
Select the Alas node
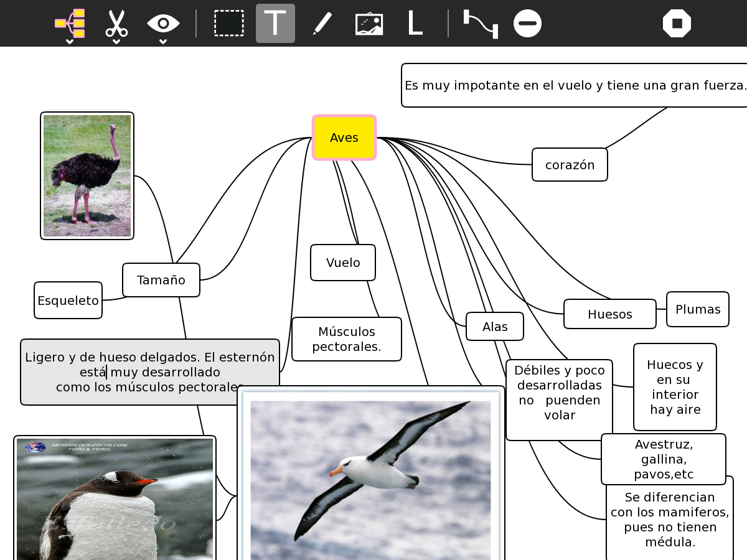click(x=495, y=327)
